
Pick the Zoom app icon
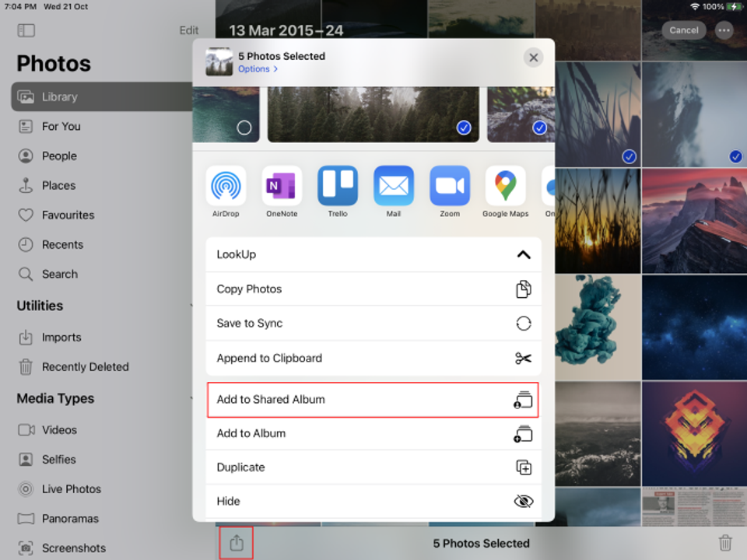pos(449,185)
